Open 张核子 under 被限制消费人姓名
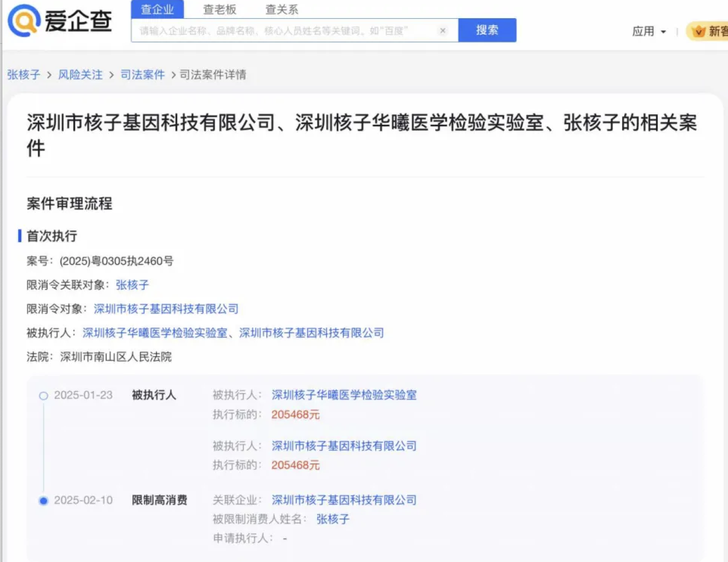This screenshot has height=562, width=728. [333, 519]
